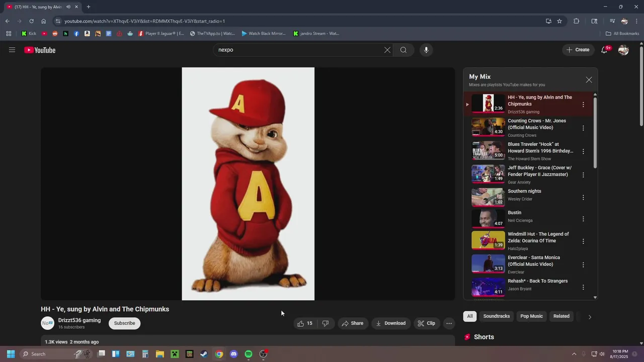Open Windows Start menu
The height and width of the screenshot is (362, 644).
point(11,354)
